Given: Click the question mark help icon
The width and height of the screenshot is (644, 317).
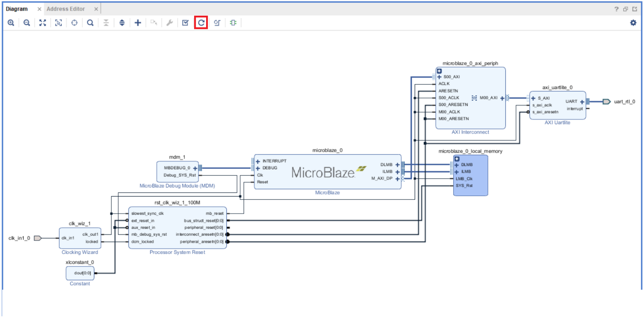Looking at the screenshot, I should [x=617, y=9].
